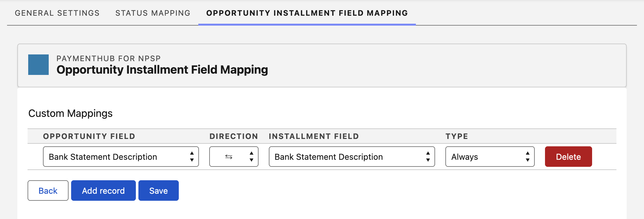Open the Type dropdown showing Always
This screenshot has width=644, height=219.
click(489, 157)
